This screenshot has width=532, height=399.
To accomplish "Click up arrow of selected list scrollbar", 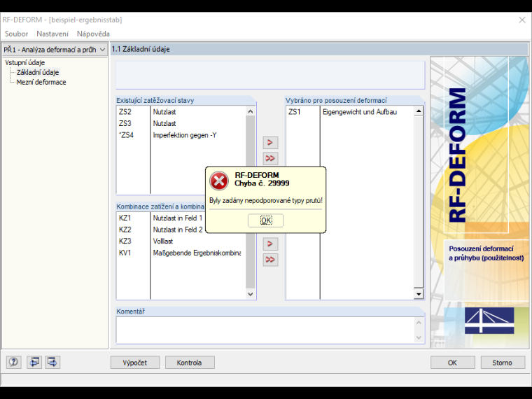I will pyautogui.click(x=419, y=111).
